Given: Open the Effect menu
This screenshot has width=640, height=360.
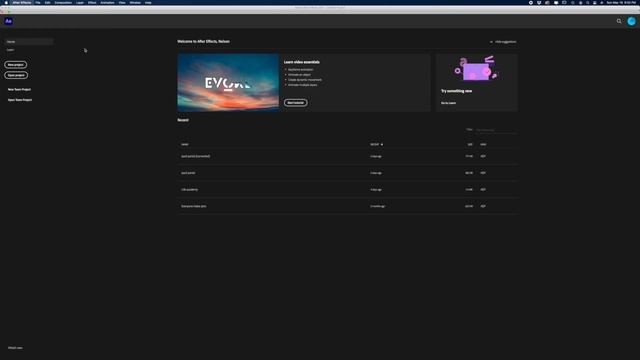Looking at the screenshot, I should coord(92,2).
